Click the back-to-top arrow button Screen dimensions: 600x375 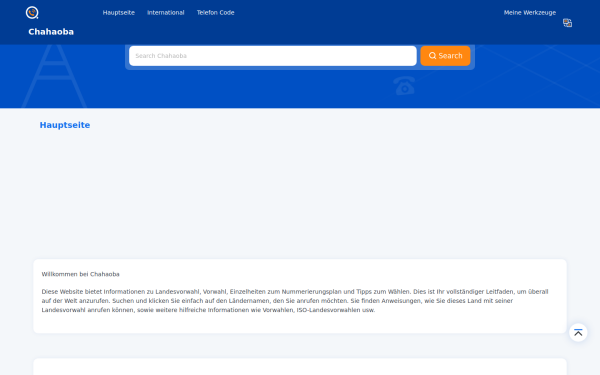pyautogui.click(x=578, y=332)
